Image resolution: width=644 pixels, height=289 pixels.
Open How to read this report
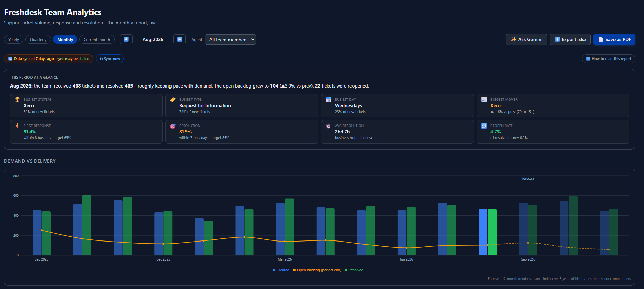608,59
